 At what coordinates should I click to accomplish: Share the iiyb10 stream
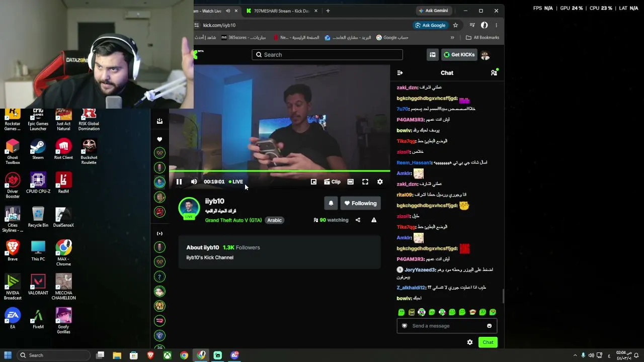(358, 220)
